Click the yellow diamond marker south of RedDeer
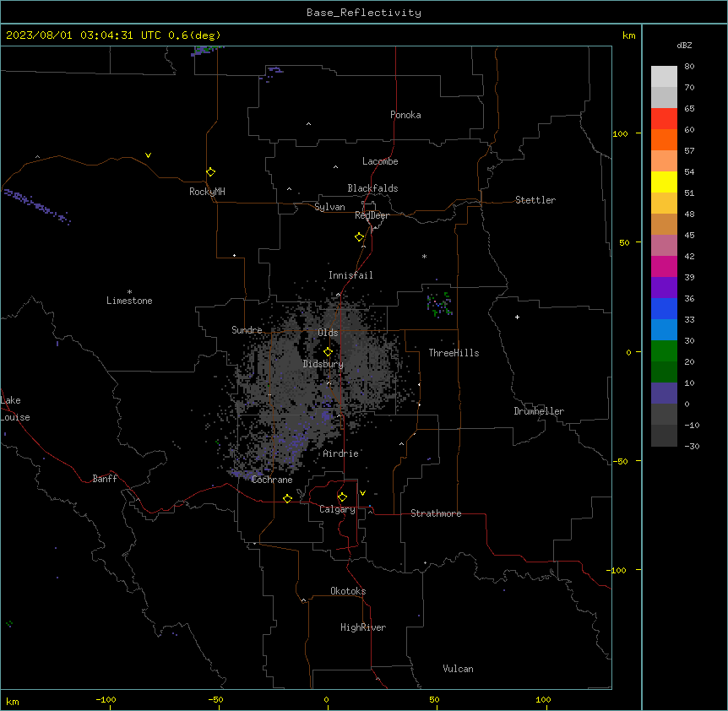 360,237
